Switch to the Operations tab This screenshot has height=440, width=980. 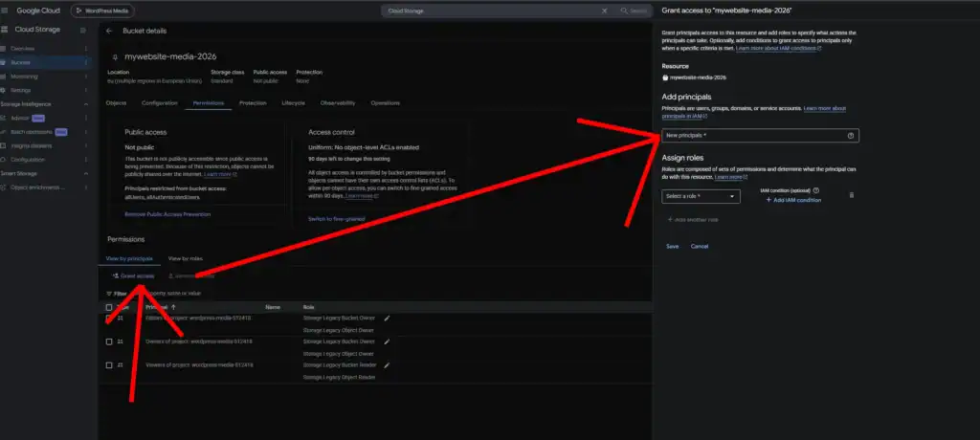[385, 103]
